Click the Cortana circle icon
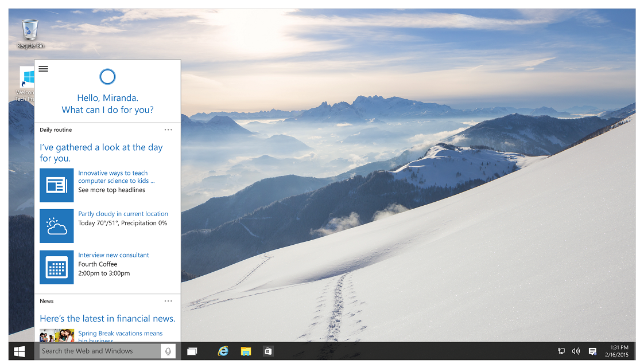 click(x=107, y=77)
